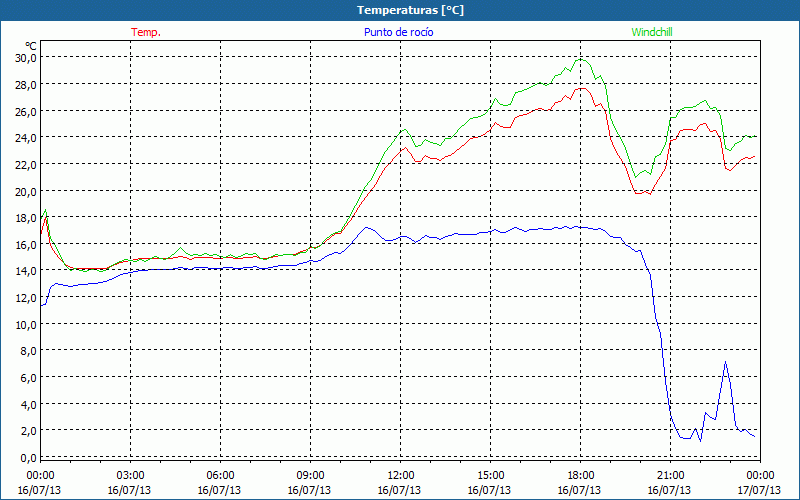Click the '00:00' label above '17/07/13'
This screenshot has width=800, height=500.
(760, 476)
